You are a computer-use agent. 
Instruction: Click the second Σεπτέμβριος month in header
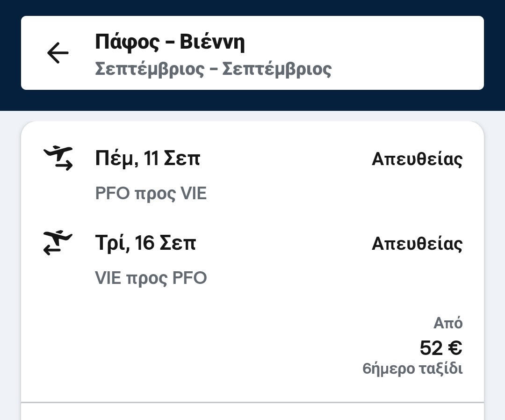click(x=277, y=69)
